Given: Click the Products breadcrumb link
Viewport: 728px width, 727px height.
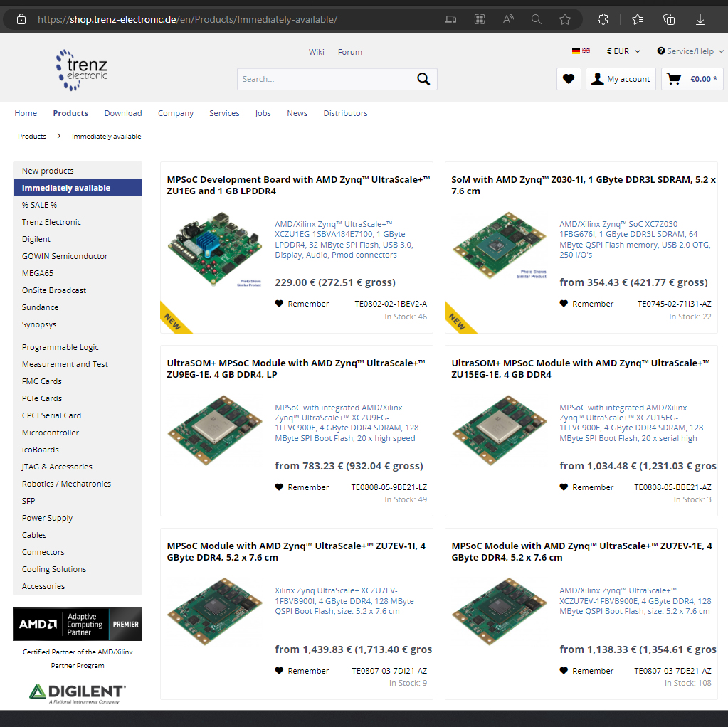Looking at the screenshot, I should point(32,137).
